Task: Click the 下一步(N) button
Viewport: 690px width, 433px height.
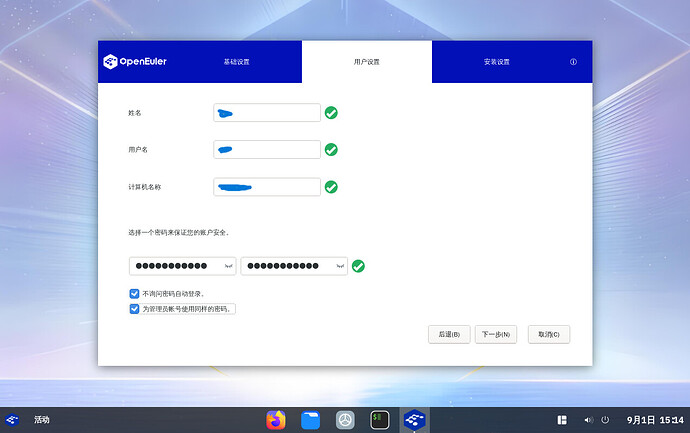Action: (x=495, y=334)
